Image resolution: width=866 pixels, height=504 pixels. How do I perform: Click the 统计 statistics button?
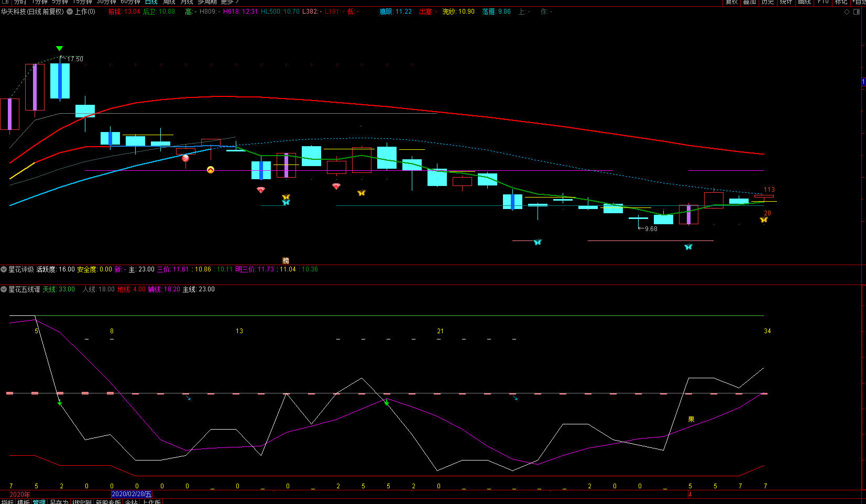pyautogui.click(x=786, y=2)
